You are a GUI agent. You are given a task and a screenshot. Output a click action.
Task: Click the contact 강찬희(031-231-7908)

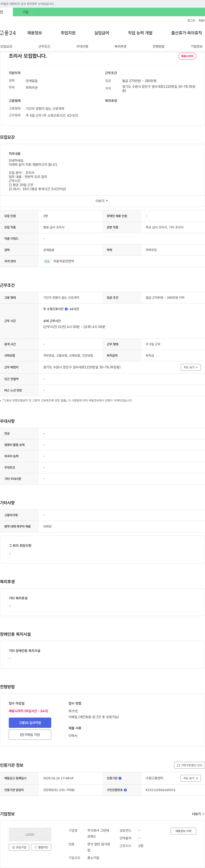(59, 790)
